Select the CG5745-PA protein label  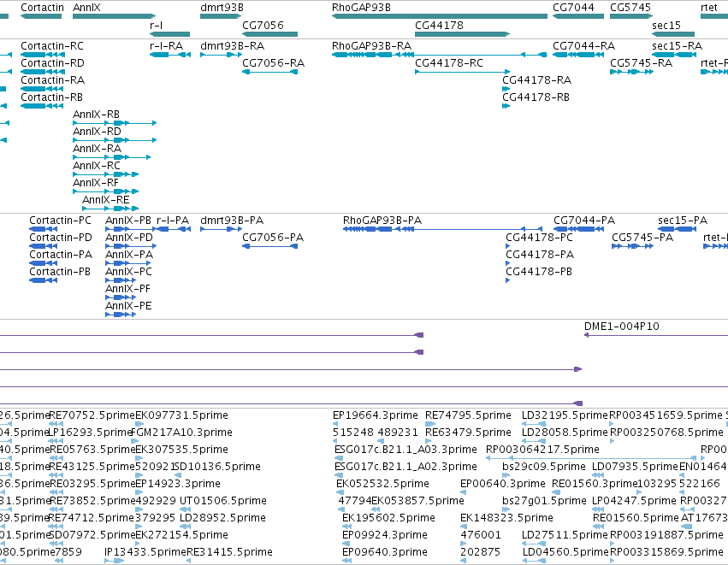tap(642, 238)
